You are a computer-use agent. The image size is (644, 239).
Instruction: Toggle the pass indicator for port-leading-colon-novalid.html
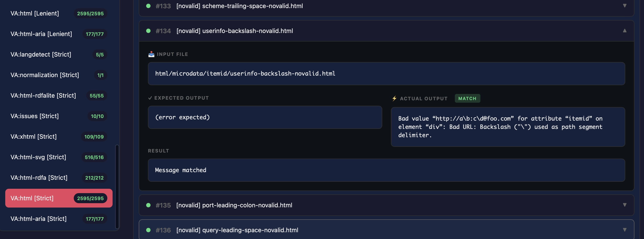tap(149, 205)
